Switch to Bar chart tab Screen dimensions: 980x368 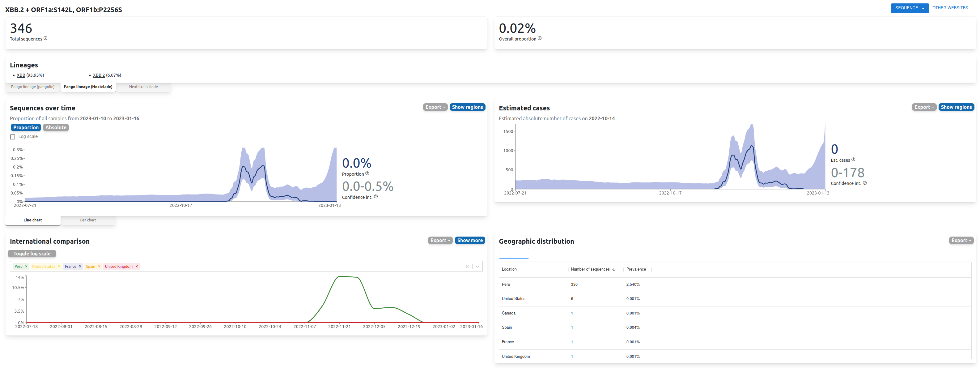(x=88, y=220)
